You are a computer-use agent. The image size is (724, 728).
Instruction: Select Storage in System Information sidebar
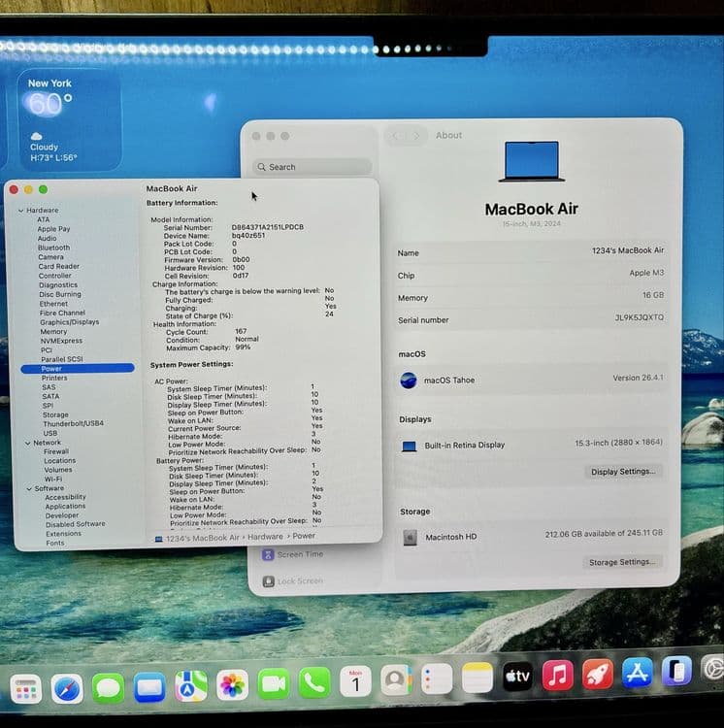(x=55, y=414)
